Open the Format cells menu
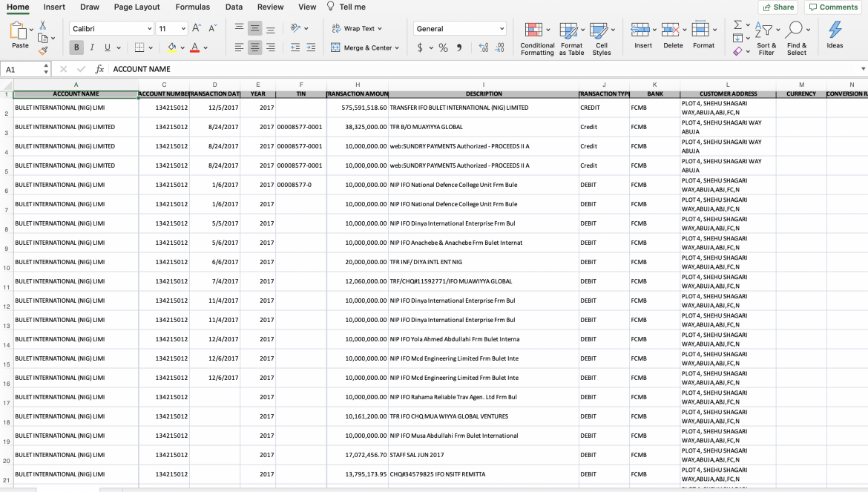 pyautogui.click(x=703, y=36)
